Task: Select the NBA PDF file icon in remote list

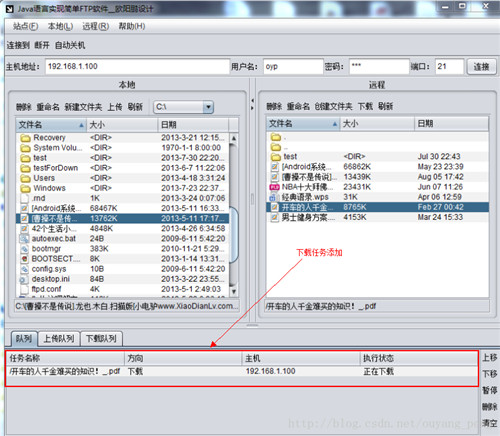Action: point(274,187)
